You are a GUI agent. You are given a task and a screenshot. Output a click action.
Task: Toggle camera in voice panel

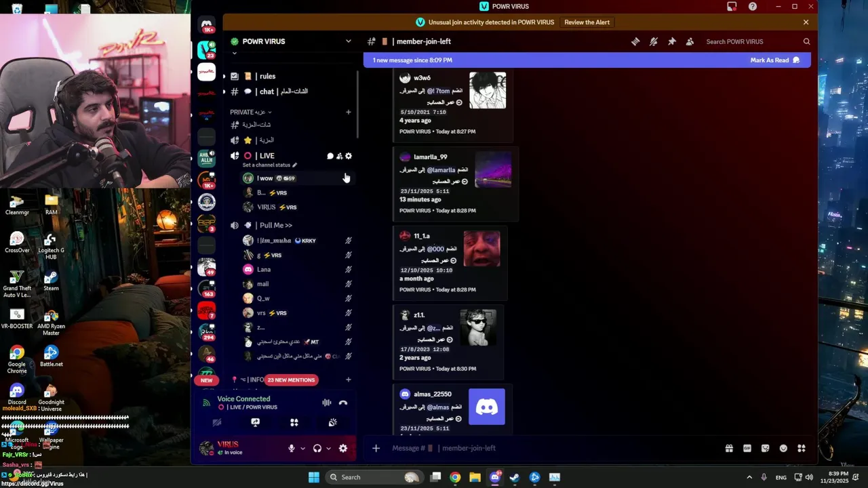[x=217, y=422]
